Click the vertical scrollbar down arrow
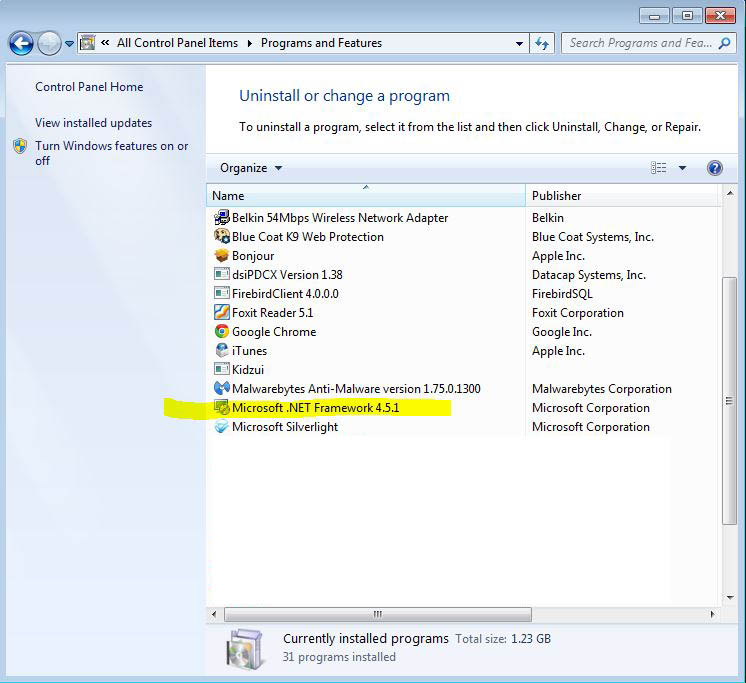This screenshot has width=746, height=683. click(x=729, y=597)
